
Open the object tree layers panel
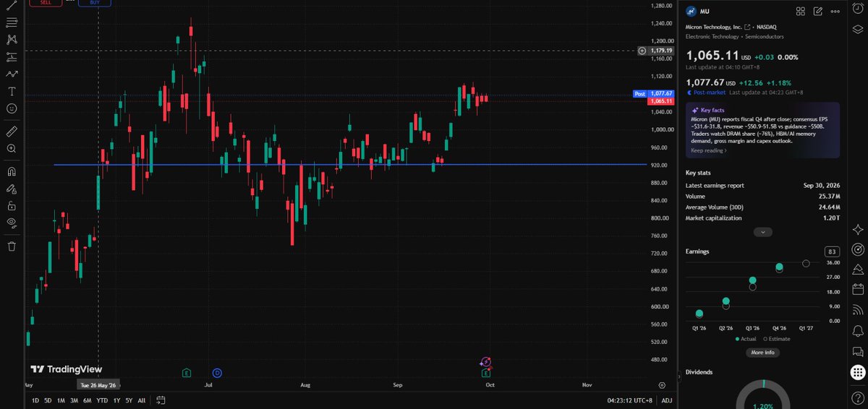857,29
